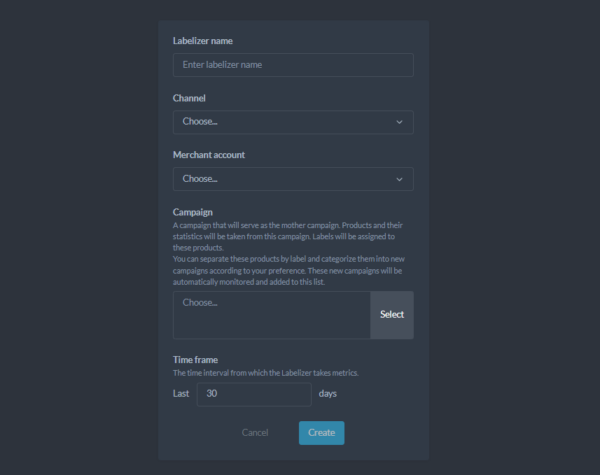Viewport: 600px width, 475px height.
Task: Click the Channel dropdown chevron arrow
Action: coord(399,122)
